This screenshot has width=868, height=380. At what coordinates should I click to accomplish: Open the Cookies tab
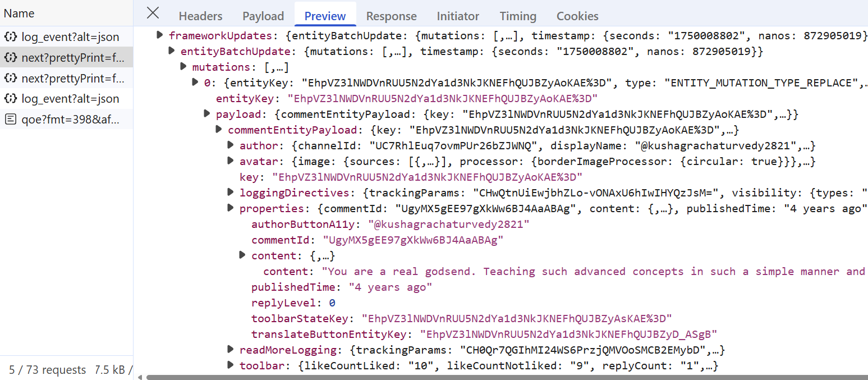coord(577,16)
